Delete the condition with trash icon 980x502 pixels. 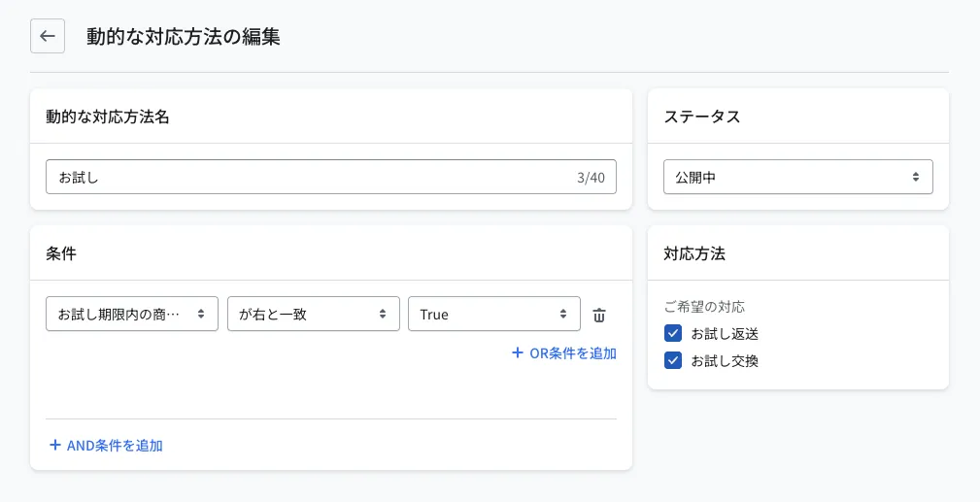(x=598, y=315)
